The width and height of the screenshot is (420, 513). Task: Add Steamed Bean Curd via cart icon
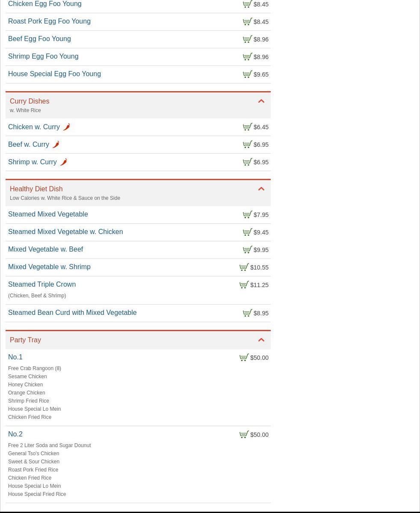click(247, 313)
